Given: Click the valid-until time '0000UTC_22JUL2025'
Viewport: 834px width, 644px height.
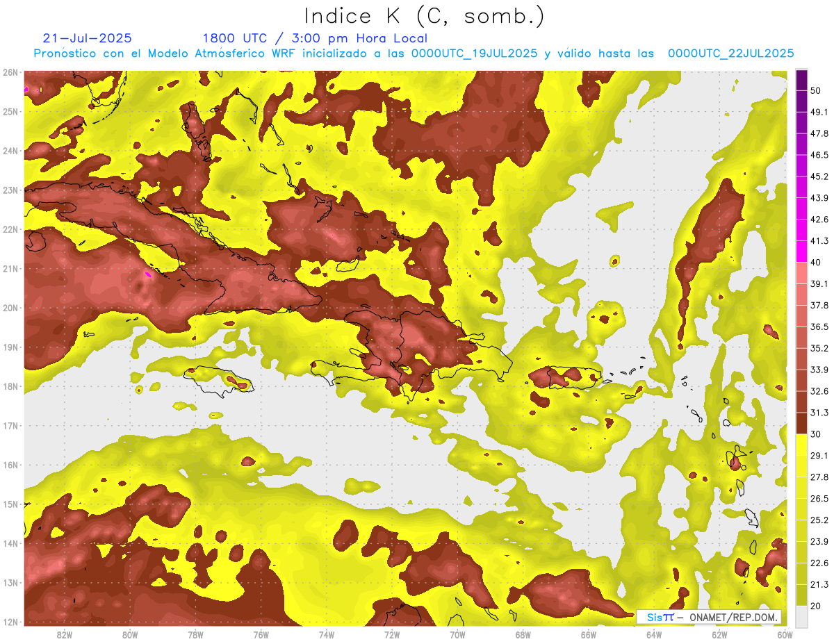Looking at the screenshot, I should (730, 53).
